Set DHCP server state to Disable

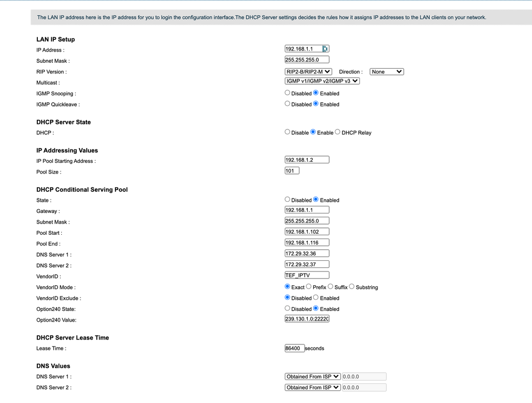click(x=288, y=132)
